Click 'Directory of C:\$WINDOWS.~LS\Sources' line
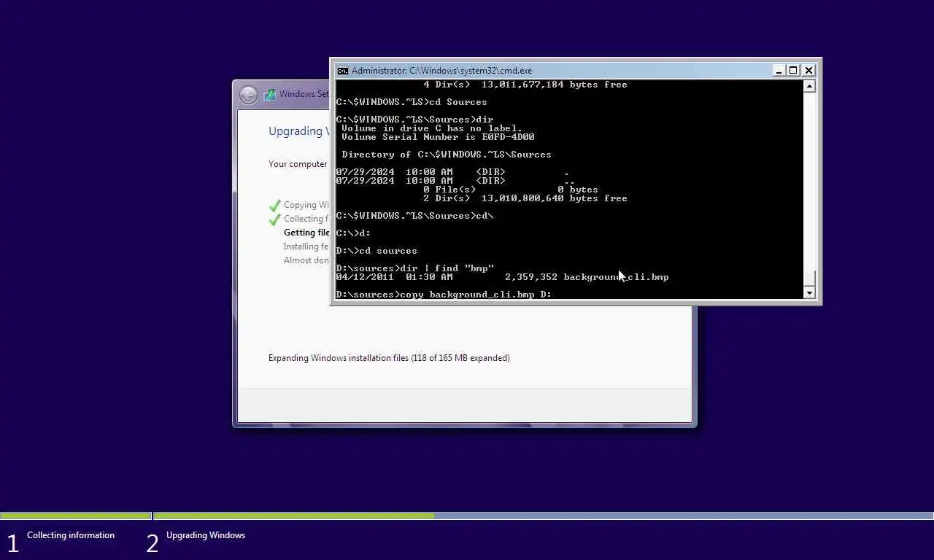 pyautogui.click(x=447, y=155)
